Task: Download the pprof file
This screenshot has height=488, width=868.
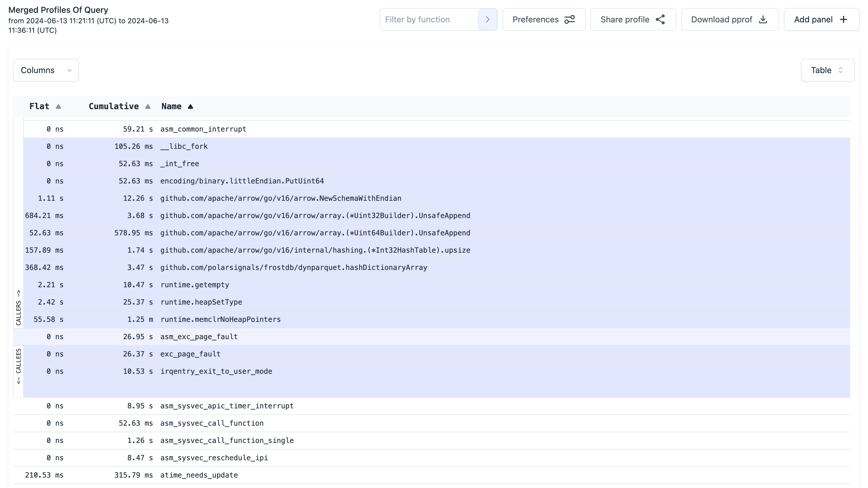Action: [x=729, y=20]
